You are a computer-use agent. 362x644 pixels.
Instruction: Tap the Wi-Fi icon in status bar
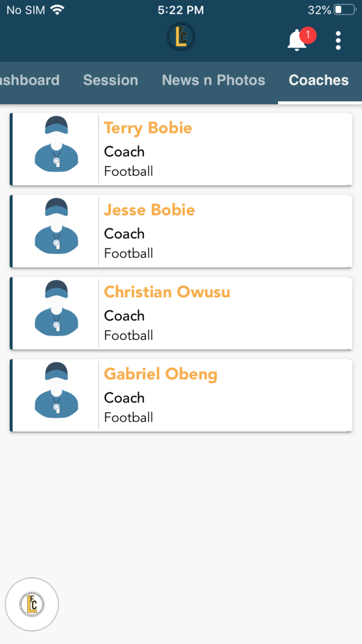click(57, 10)
